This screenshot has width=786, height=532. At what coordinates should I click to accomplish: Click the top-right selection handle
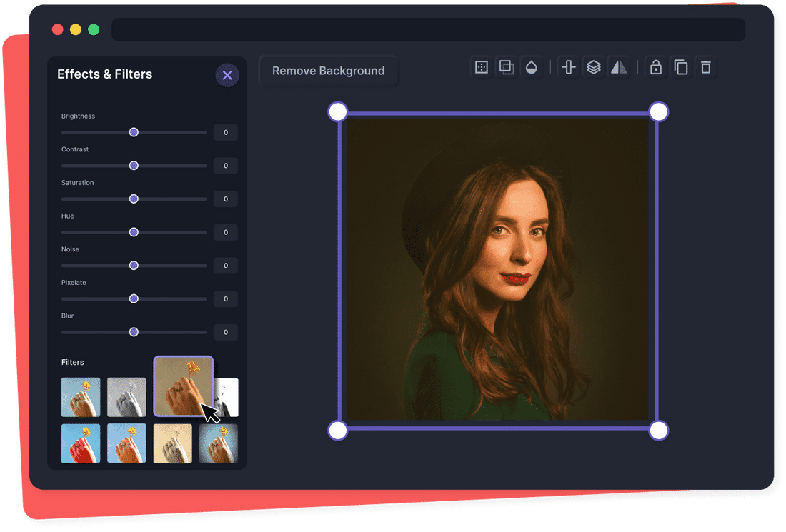click(659, 111)
